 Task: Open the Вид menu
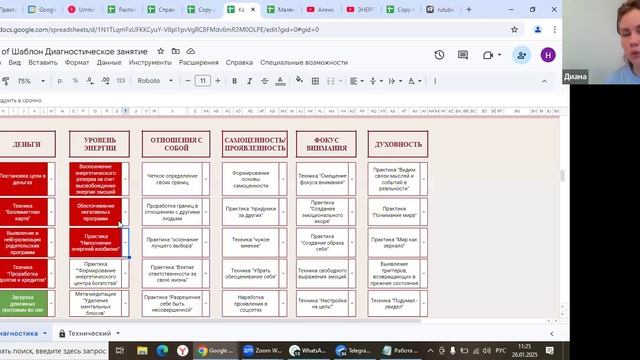tap(14, 62)
